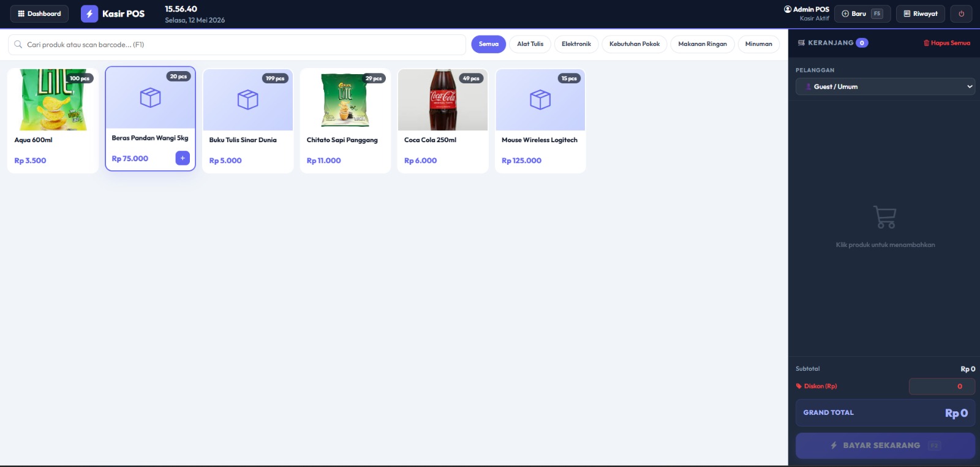Open the Guest / Umum customer dropdown
This screenshot has width=980, height=467.
[x=885, y=86]
